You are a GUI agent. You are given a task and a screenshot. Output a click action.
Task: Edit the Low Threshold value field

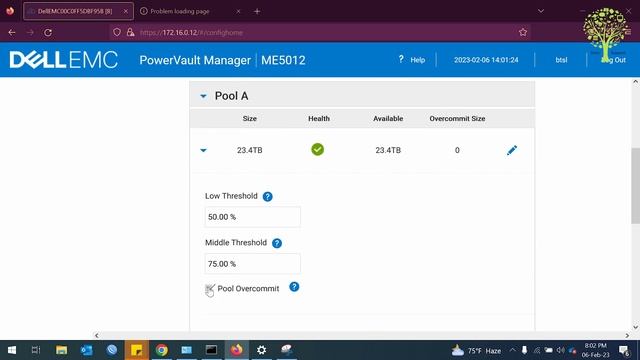click(252, 217)
